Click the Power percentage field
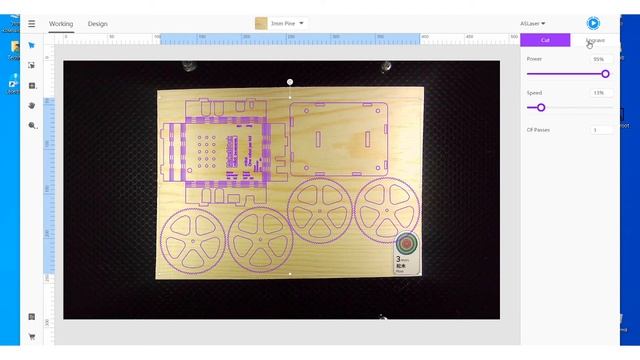Viewport: 640px width, 360px height. pos(601,59)
